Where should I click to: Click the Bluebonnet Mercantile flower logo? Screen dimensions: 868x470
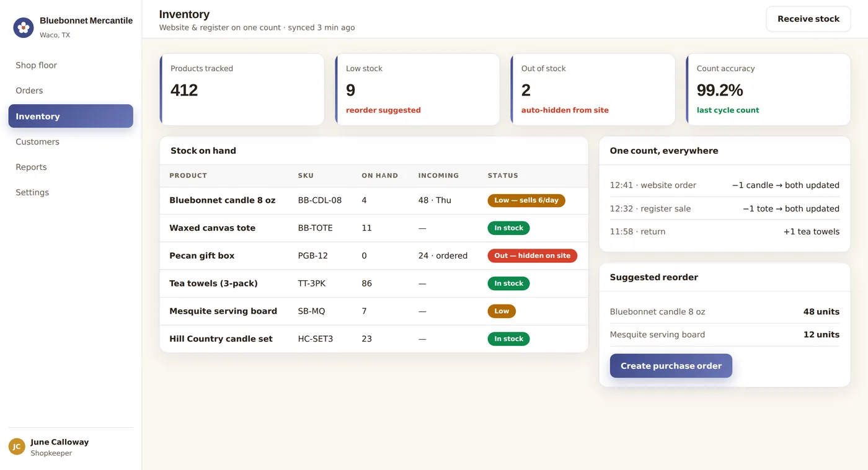24,27
